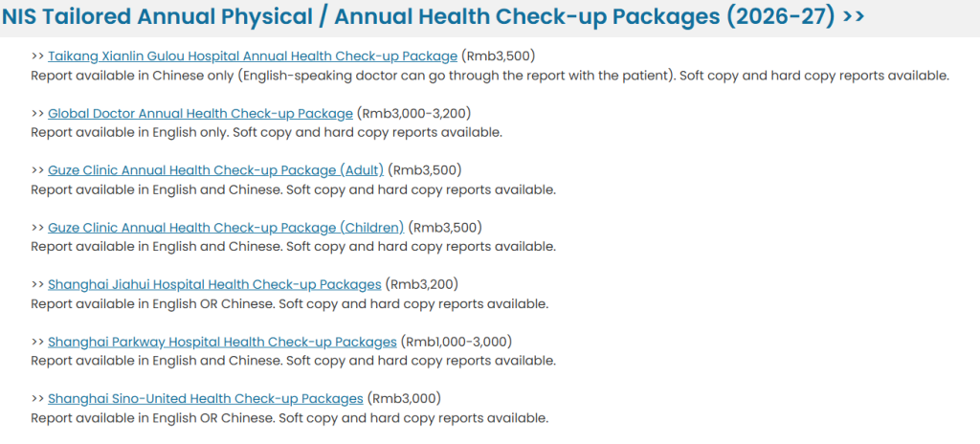The image size is (980, 444).
Task: Open Shanghai Jiahui Hospital Check-up Packages link
Action: point(214,284)
